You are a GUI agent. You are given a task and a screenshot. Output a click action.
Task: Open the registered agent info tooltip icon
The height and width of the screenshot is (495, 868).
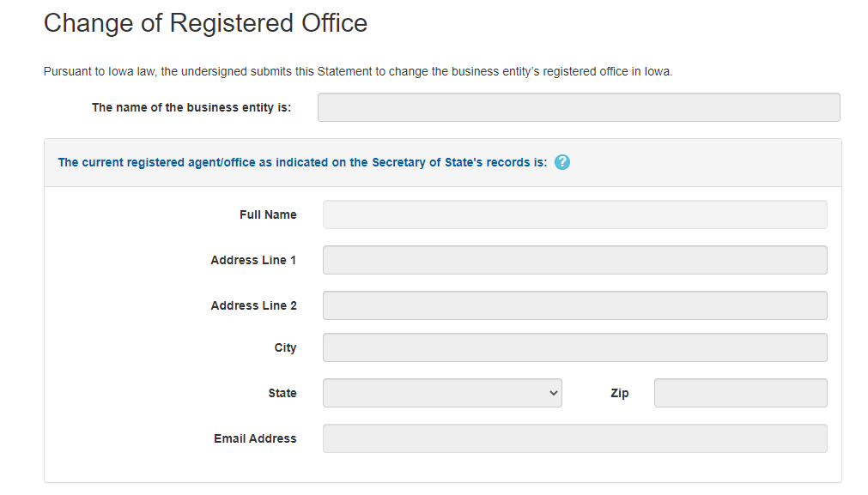(562, 162)
